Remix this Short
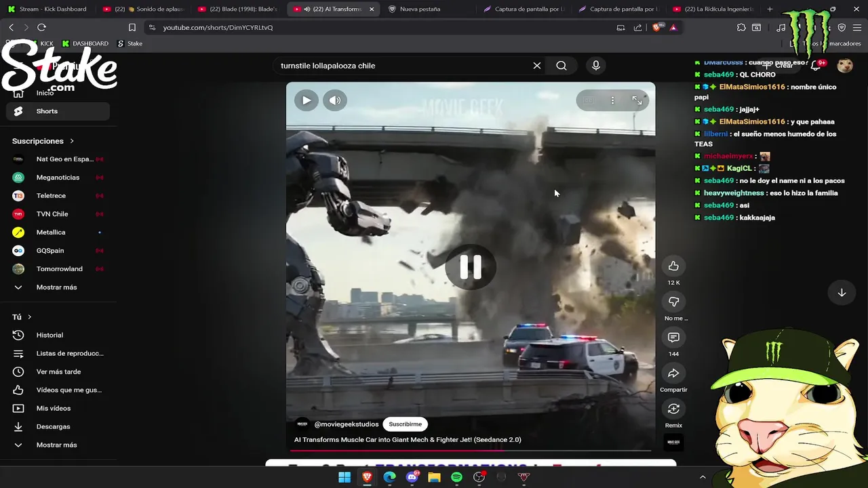The width and height of the screenshot is (868, 488). coord(673,409)
